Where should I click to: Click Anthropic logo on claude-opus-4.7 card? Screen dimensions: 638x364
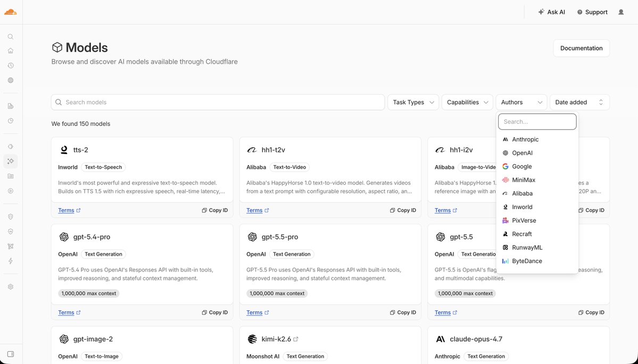(440, 339)
